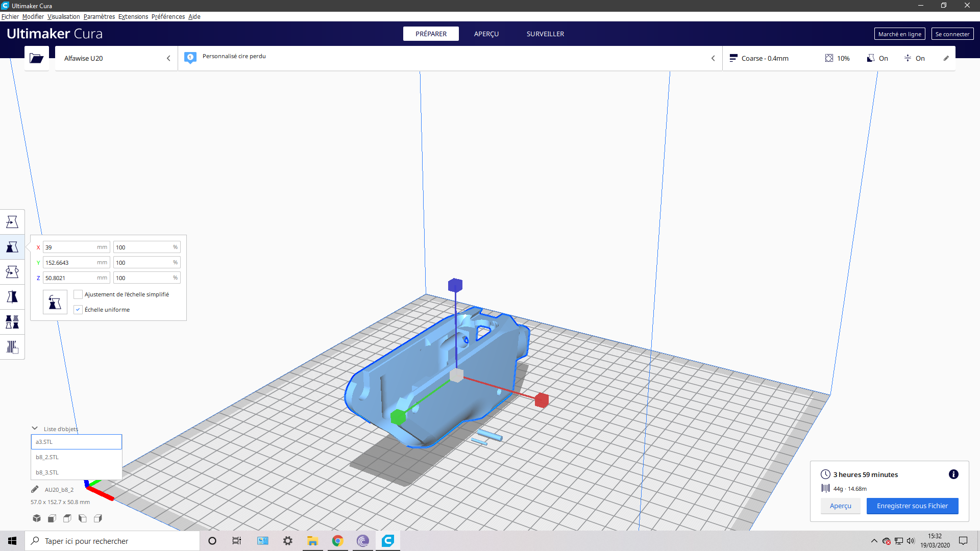
Task: Switch to right side view cube
Action: [98, 518]
